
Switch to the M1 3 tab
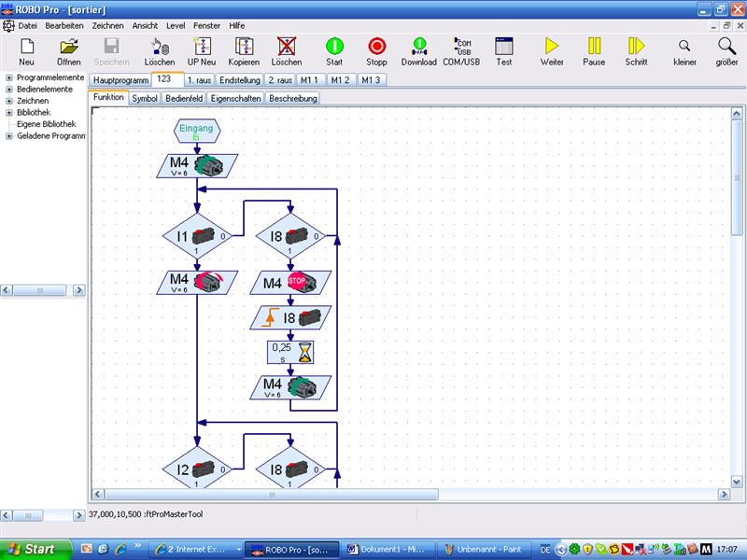pyautogui.click(x=371, y=80)
